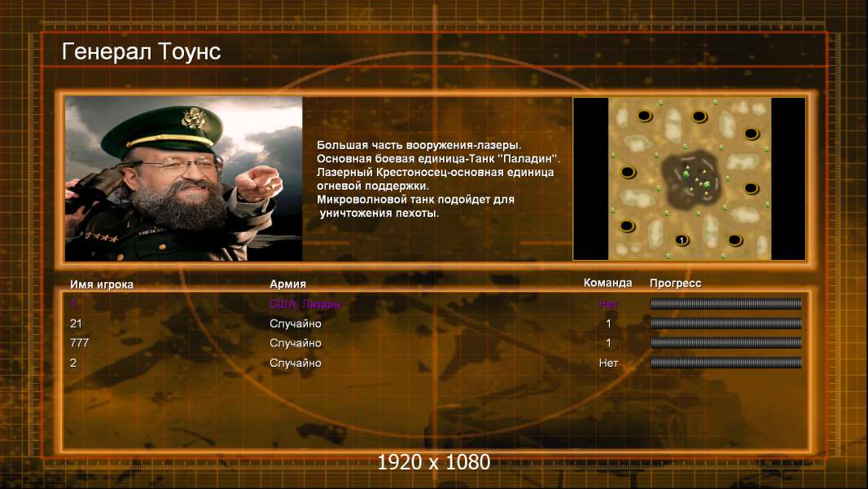
Task: Click the "Имя игрока" column header
Action: pos(101,284)
